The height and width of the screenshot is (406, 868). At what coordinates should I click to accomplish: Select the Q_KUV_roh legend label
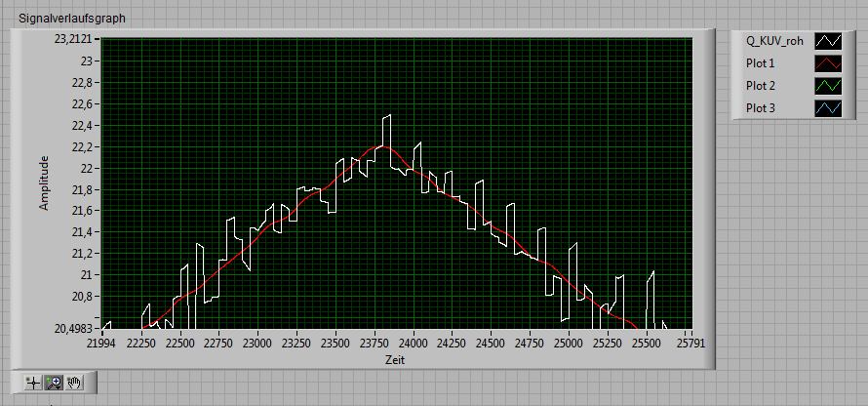(x=774, y=41)
